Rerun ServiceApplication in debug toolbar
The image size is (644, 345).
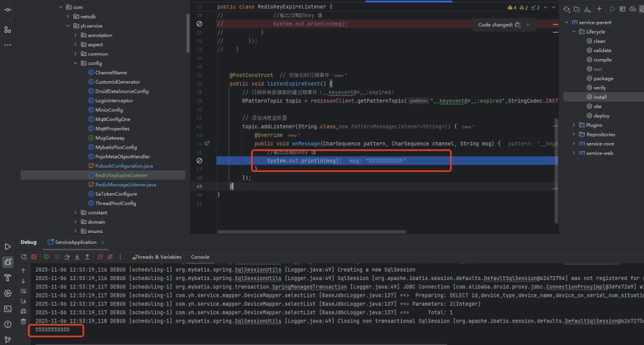click(x=24, y=257)
